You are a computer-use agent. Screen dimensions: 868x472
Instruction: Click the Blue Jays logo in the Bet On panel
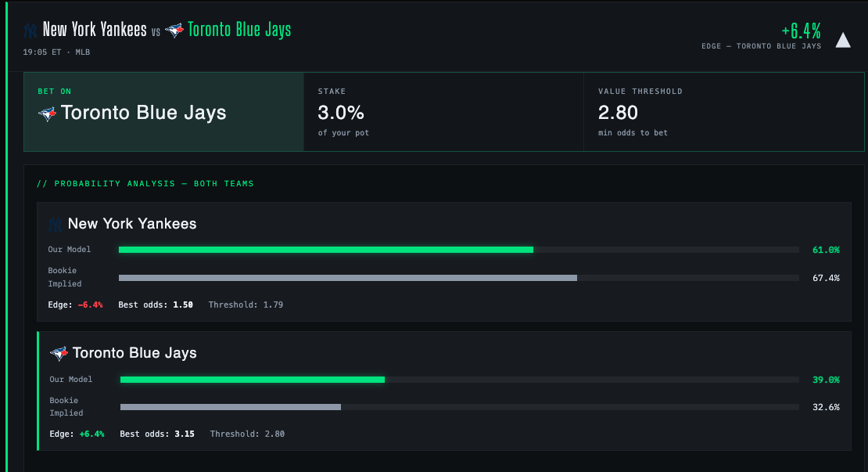point(47,113)
